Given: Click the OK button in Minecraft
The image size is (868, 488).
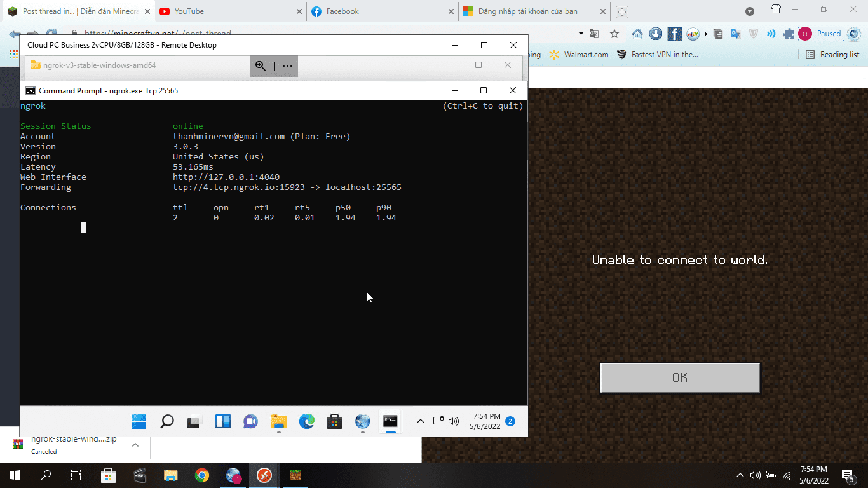Looking at the screenshot, I should 680,377.
